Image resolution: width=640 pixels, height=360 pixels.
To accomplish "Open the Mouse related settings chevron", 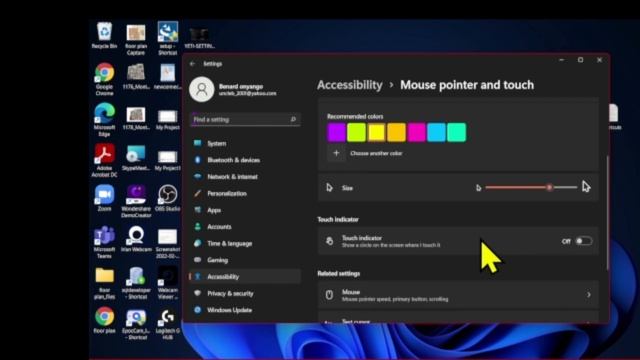I will pos(589,295).
